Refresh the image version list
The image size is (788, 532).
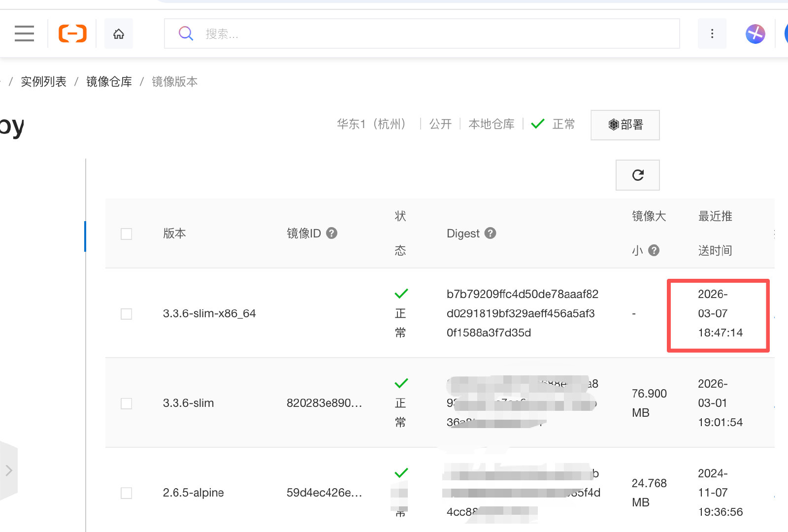637,175
